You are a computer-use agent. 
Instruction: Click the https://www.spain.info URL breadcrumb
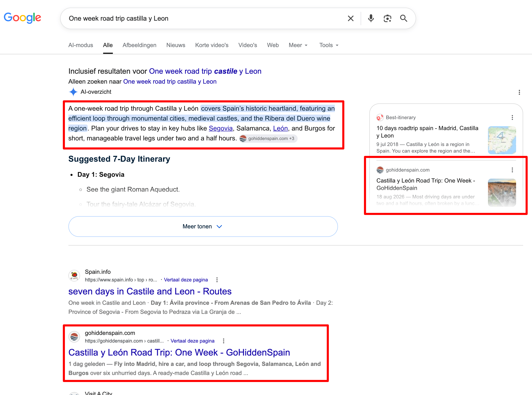[x=121, y=280]
